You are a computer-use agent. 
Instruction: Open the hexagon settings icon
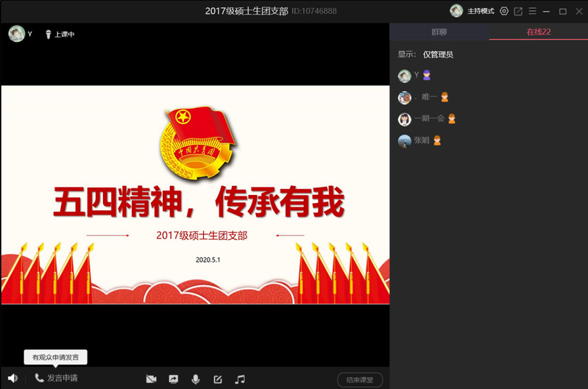pyautogui.click(x=504, y=11)
